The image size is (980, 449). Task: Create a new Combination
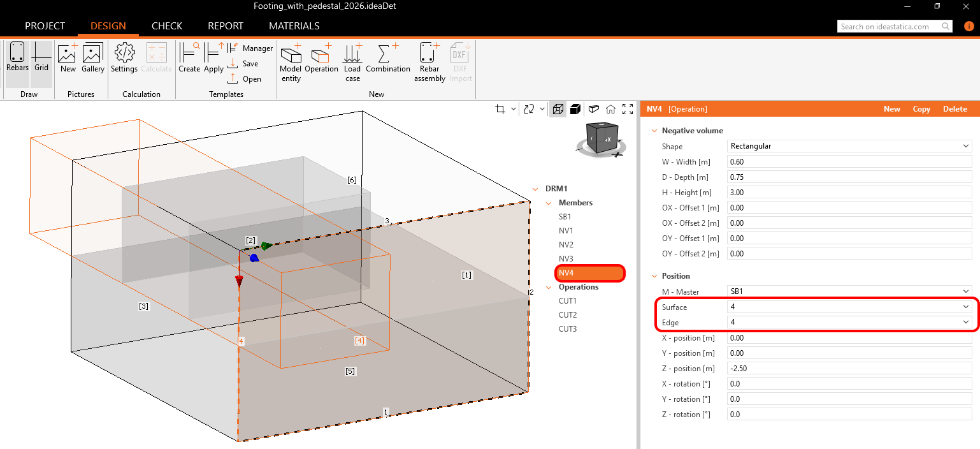pyautogui.click(x=388, y=57)
